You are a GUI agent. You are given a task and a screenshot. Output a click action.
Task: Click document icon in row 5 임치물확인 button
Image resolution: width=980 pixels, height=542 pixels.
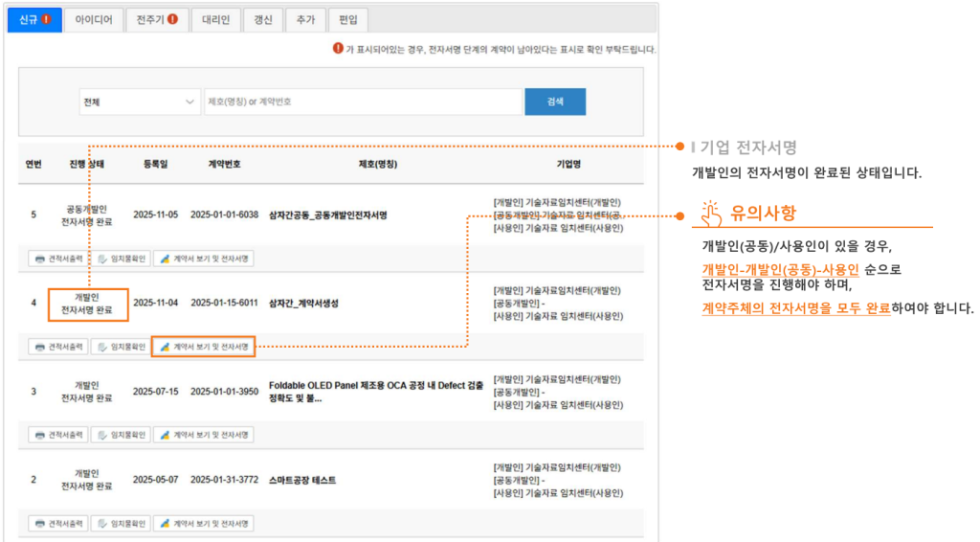pyautogui.click(x=102, y=259)
